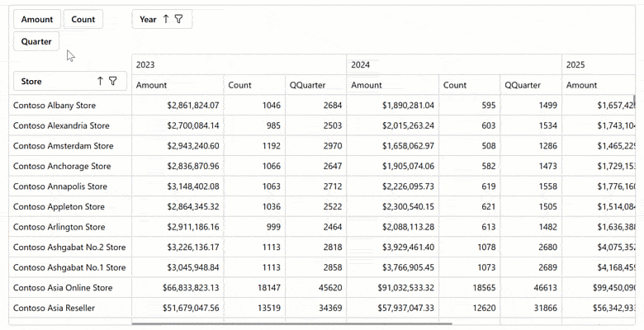Click QQuarter header under 2024
Screen dimensions: 644x330
click(x=531, y=85)
